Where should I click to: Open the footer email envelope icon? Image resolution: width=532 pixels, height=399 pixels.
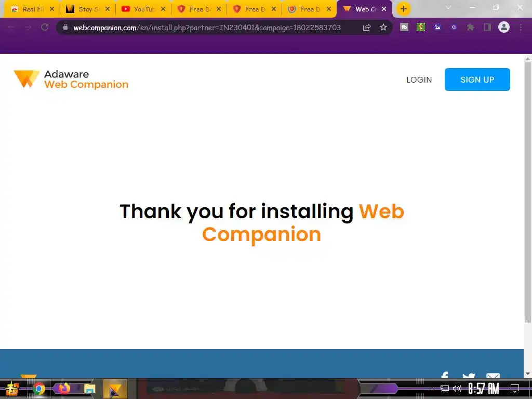click(493, 376)
